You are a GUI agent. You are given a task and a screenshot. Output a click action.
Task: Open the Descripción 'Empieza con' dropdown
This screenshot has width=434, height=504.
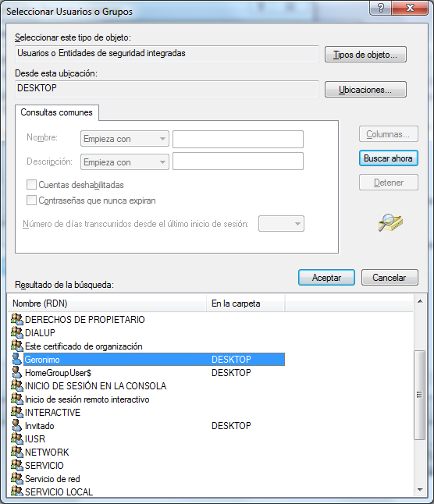pos(125,162)
